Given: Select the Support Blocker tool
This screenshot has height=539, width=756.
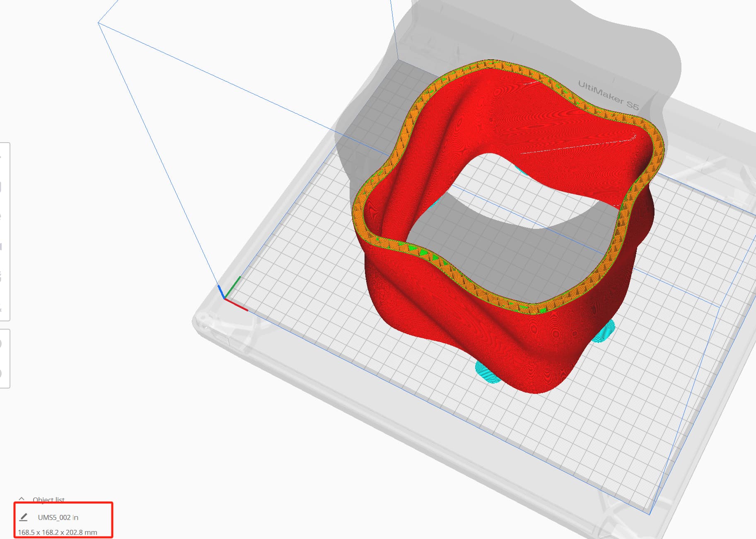Looking at the screenshot, I should (x=2, y=306).
